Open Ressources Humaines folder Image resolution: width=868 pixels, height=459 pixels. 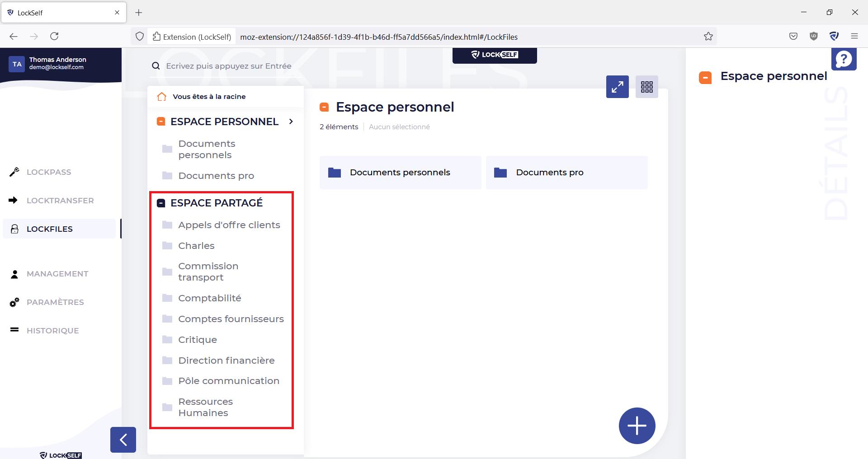(205, 407)
